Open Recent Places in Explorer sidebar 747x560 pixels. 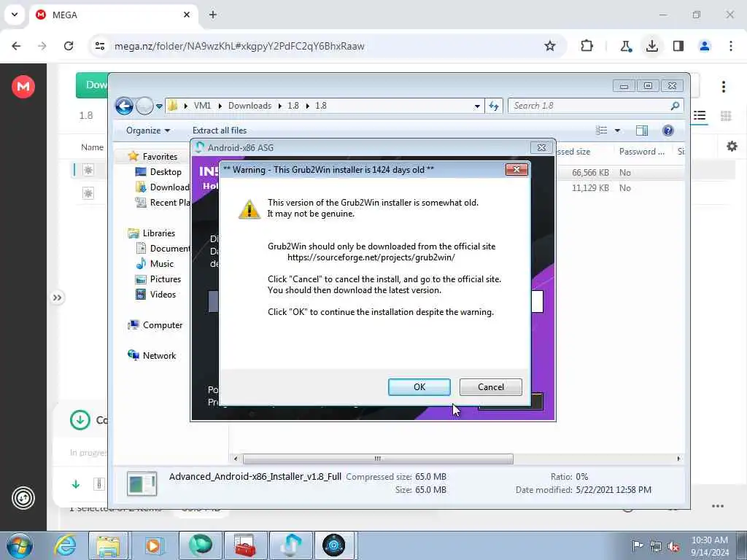(x=163, y=203)
